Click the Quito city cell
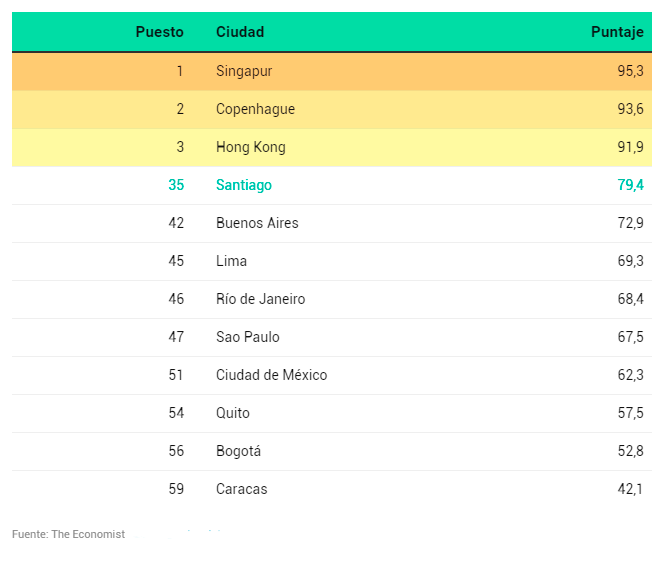 tap(233, 413)
